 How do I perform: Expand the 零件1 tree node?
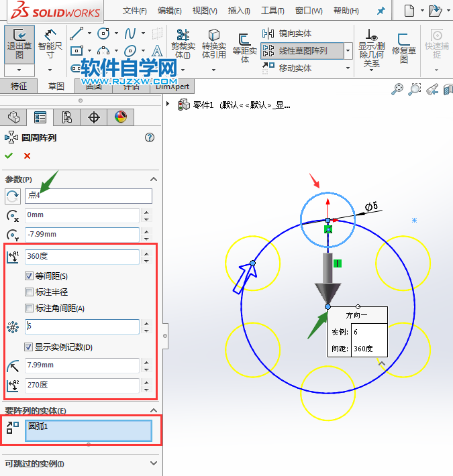coord(168,104)
